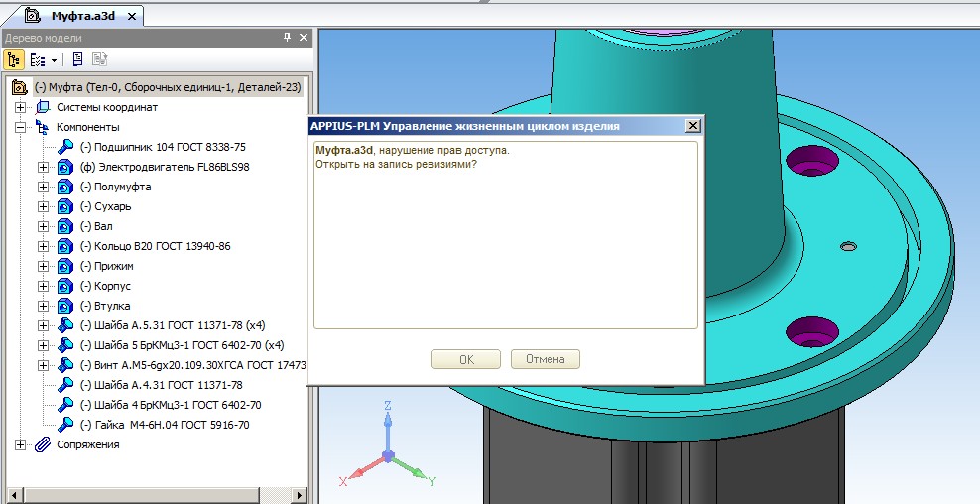Image resolution: width=980 pixels, height=504 pixels.
Task: Open the dropdown arrow beside composition icon
Action: (54, 60)
